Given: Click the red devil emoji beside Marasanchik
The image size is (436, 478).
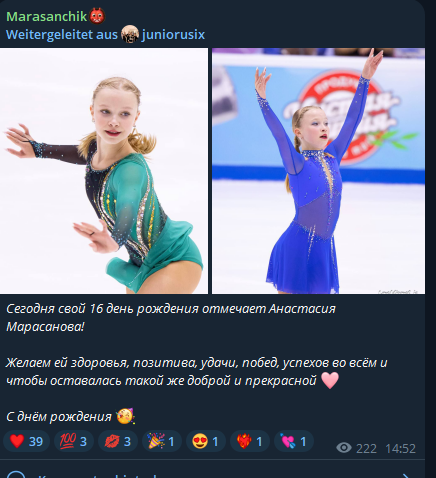Looking at the screenshot, I should pos(97,16).
